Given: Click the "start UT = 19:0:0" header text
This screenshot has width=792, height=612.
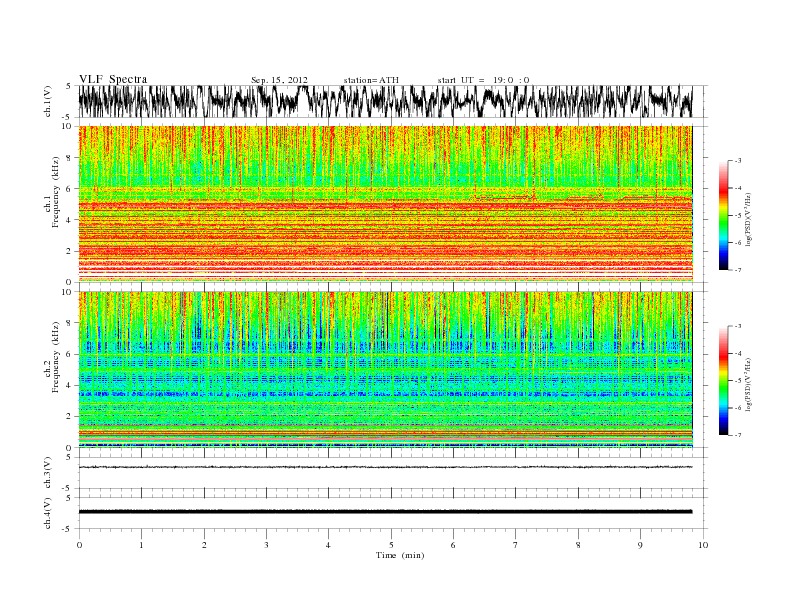Looking at the screenshot, I should (483, 80).
